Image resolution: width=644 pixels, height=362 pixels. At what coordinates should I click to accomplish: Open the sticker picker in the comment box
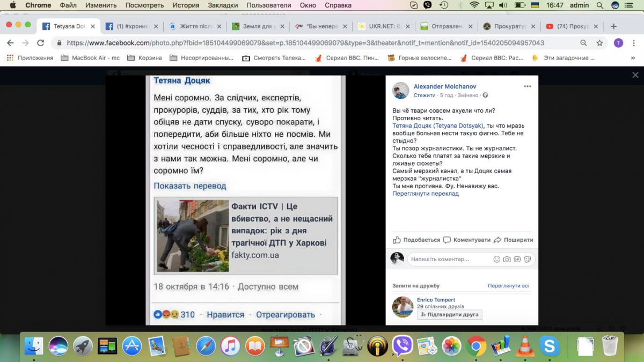(x=528, y=259)
